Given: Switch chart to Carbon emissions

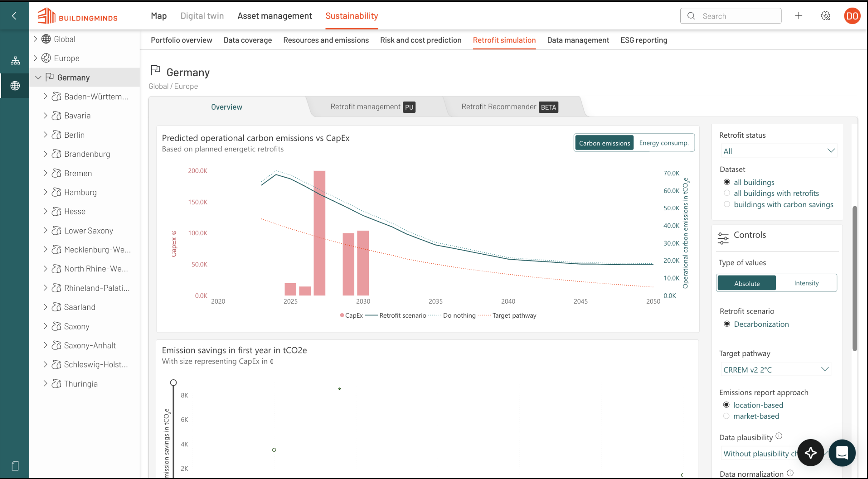Looking at the screenshot, I should (x=604, y=143).
